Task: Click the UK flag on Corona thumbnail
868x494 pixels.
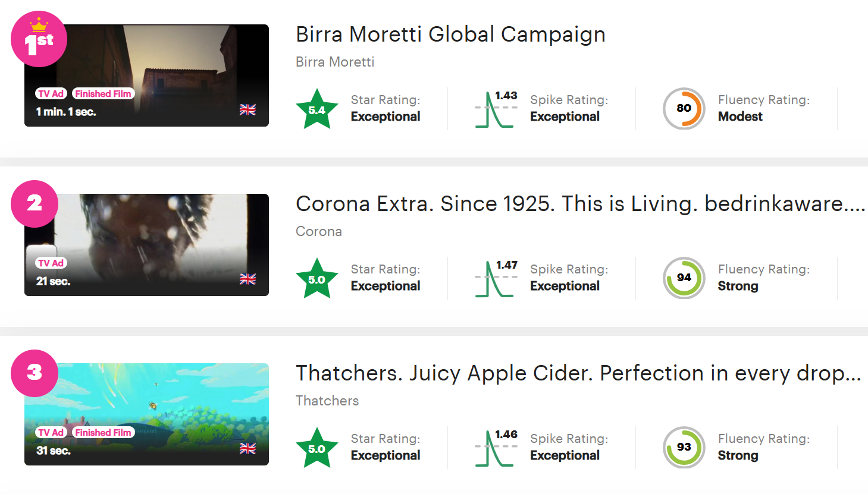Action: pos(247,279)
